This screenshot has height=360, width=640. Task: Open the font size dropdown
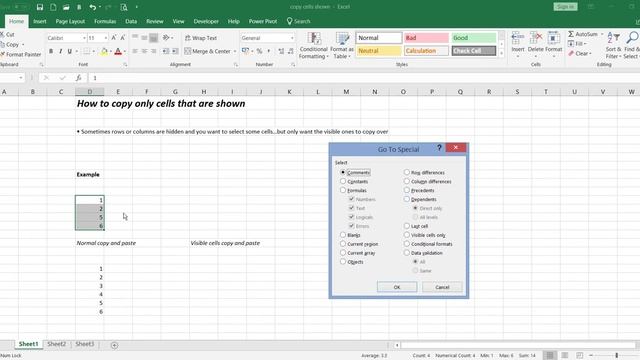click(106, 38)
